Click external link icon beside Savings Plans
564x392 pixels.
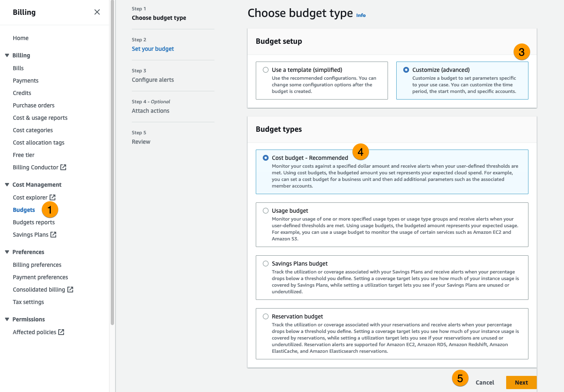point(53,235)
